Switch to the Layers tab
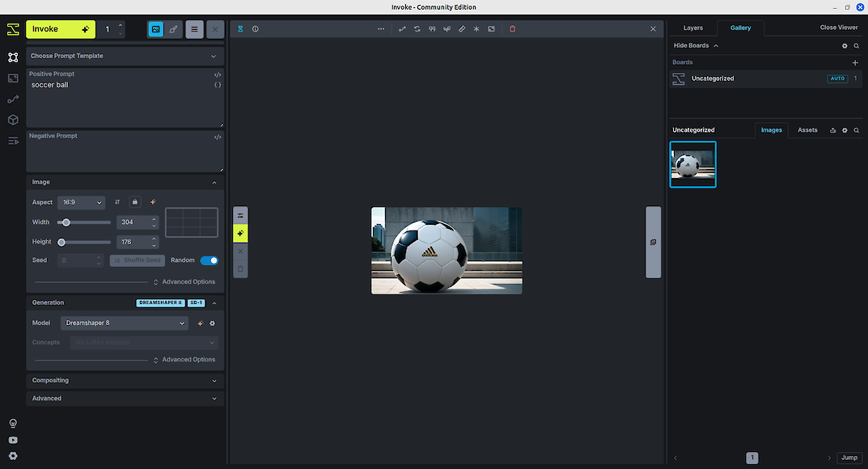The image size is (868, 469). [692, 27]
